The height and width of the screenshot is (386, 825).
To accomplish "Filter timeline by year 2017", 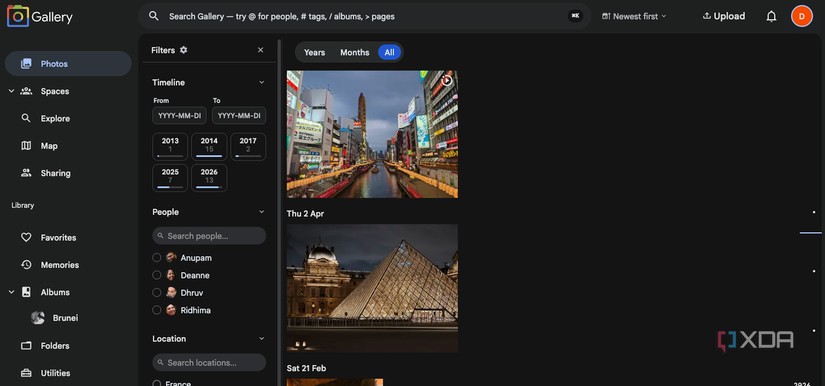I will [x=248, y=147].
